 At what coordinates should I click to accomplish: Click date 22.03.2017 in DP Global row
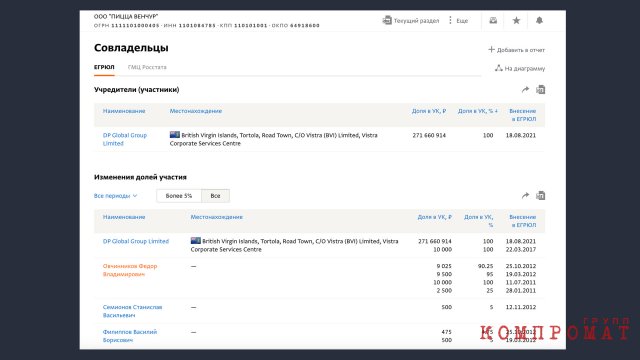[521, 249]
